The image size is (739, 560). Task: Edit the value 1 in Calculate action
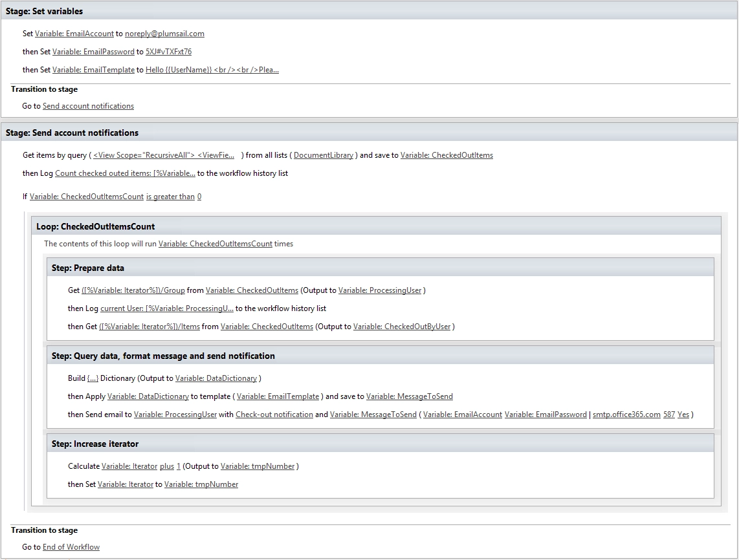click(x=179, y=466)
